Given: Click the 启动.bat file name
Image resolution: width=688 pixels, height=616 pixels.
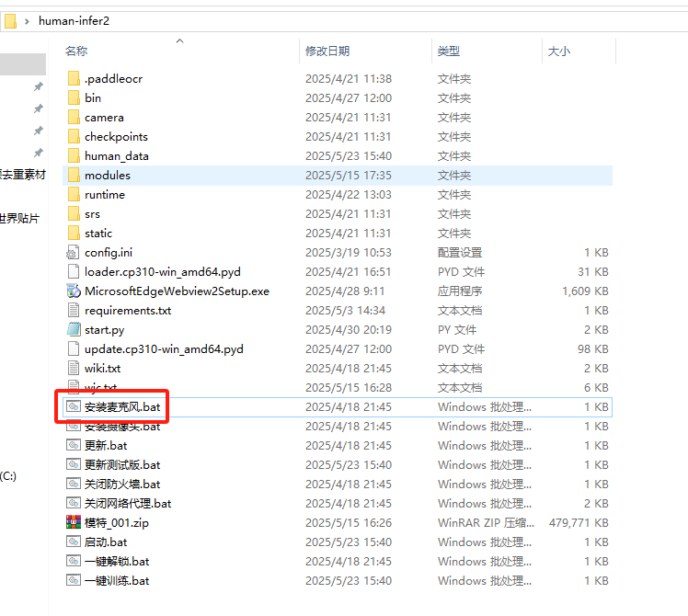Looking at the screenshot, I should [x=106, y=542].
